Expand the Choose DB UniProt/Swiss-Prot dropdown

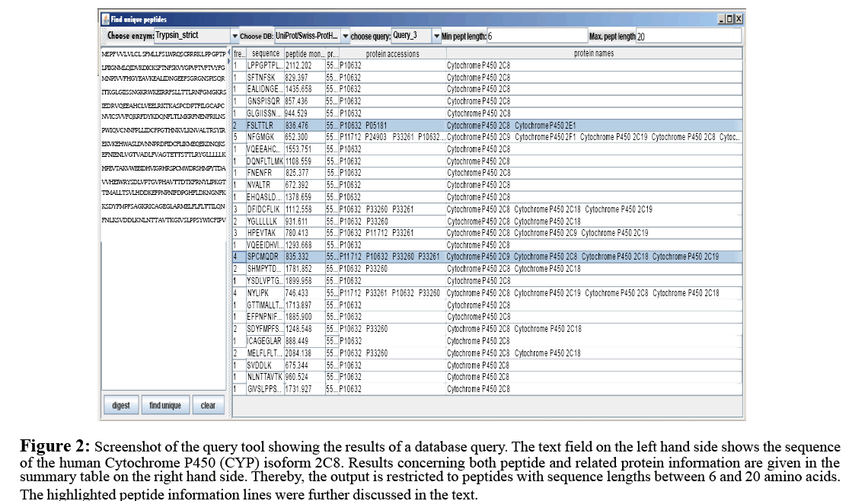click(x=345, y=36)
